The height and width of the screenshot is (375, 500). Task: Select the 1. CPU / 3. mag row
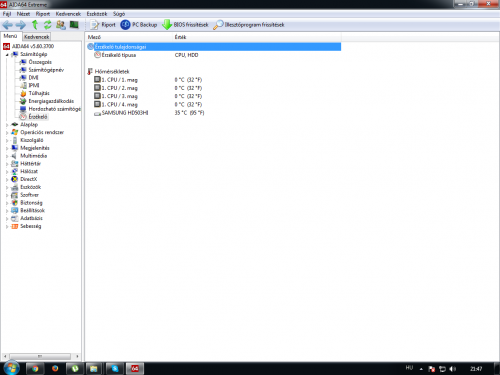pyautogui.click(x=214, y=96)
